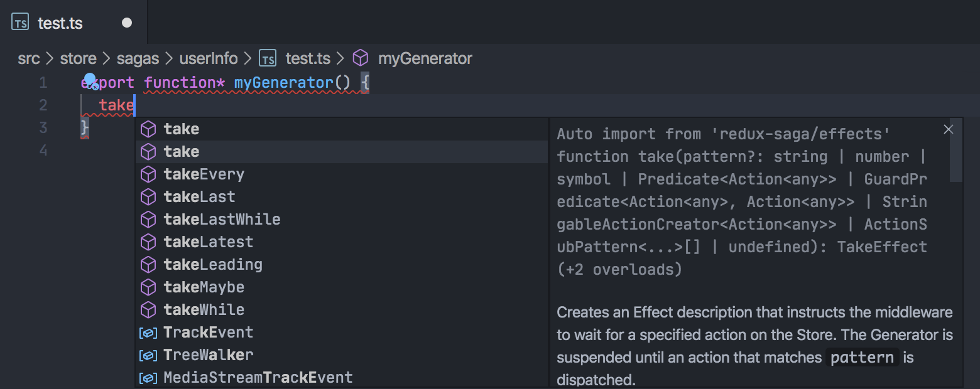Select the takeLeading completion entry
Screen dimensions: 980x389
212,264
